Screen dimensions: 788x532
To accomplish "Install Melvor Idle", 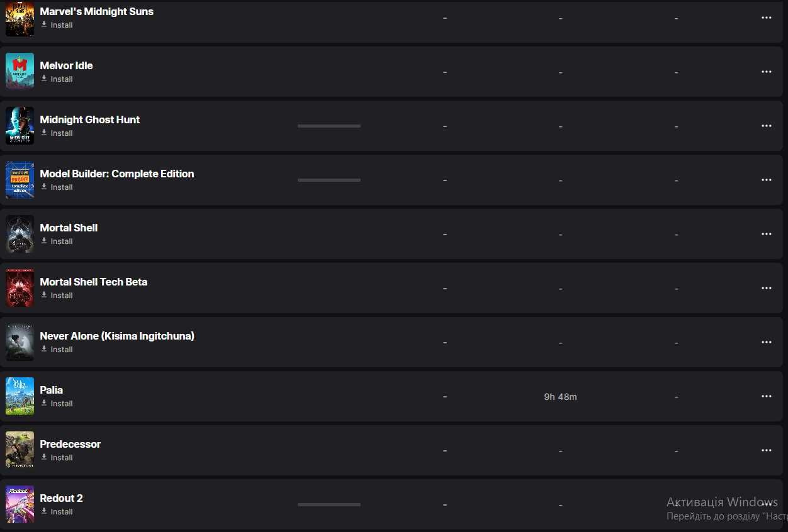I will (x=57, y=79).
